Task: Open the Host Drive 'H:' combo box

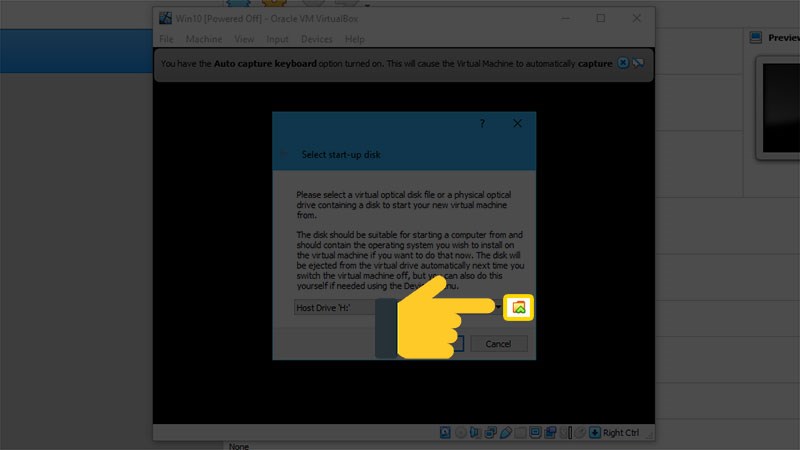Action: pyautogui.click(x=398, y=307)
